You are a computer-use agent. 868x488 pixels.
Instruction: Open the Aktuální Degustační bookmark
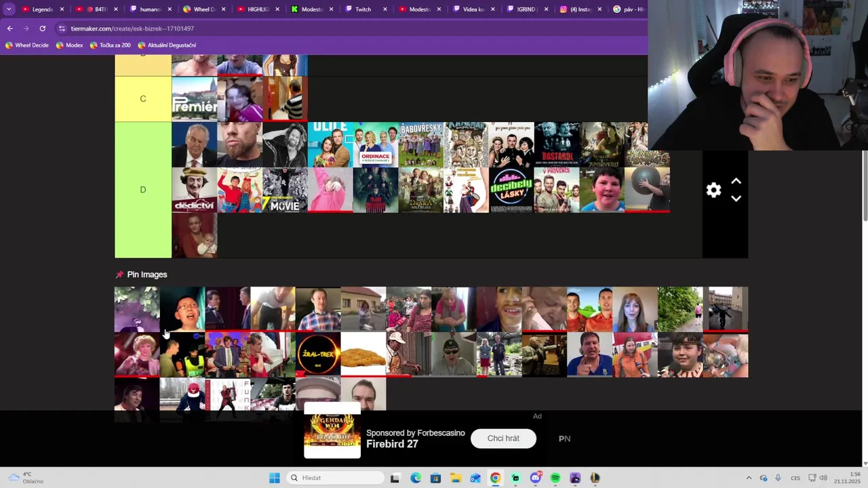point(167,45)
